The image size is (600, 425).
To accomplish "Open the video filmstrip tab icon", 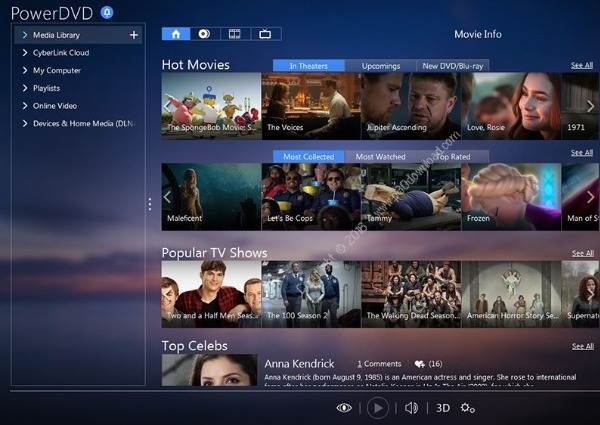I will [235, 34].
